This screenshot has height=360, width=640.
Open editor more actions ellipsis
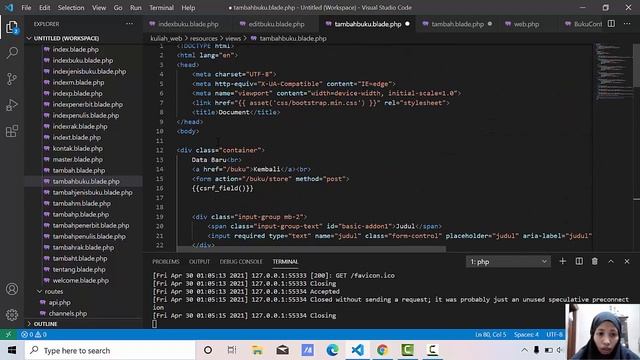pyautogui.click(x=627, y=24)
